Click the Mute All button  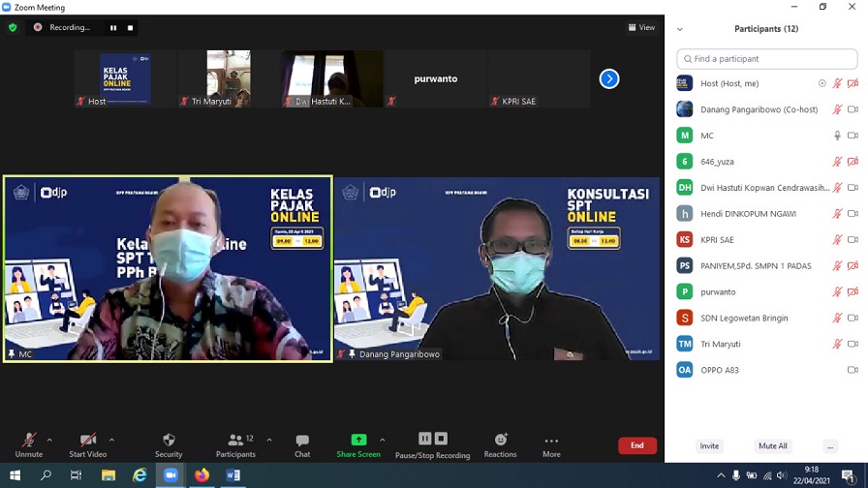tap(772, 446)
